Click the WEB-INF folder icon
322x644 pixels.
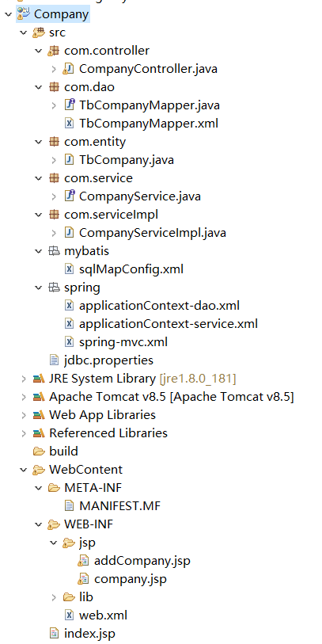(54, 524)
